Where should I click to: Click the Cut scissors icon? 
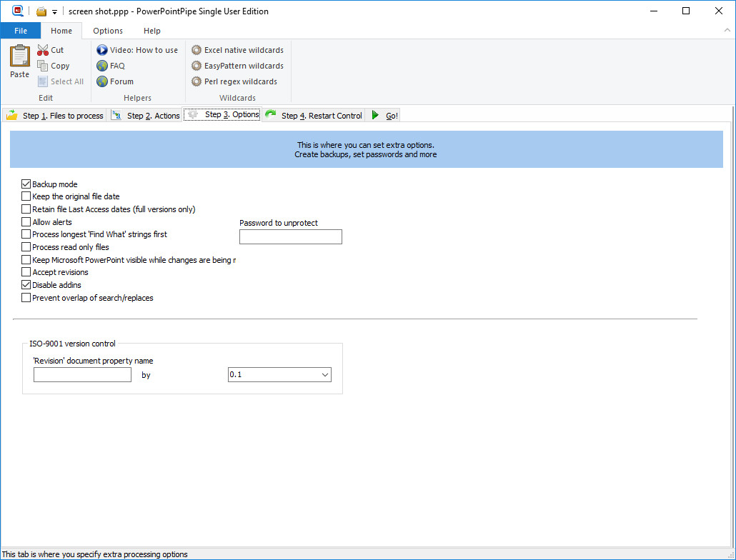click(x=43, y=50)
